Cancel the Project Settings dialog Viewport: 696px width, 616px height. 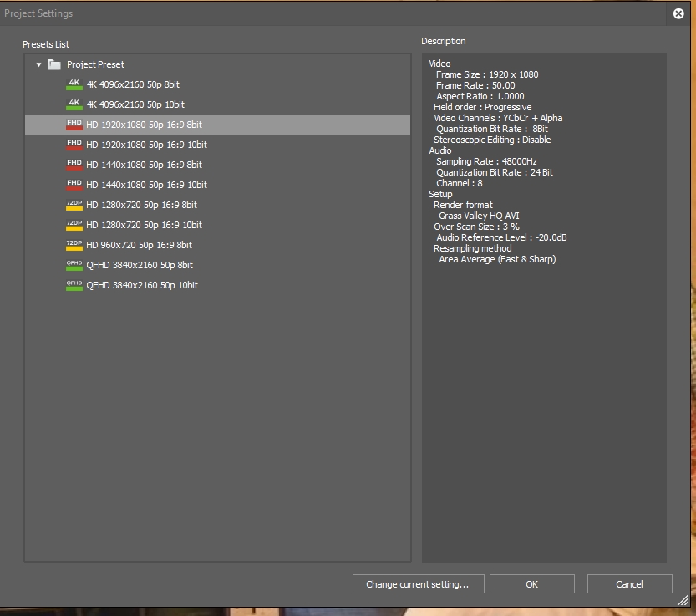coord(629,584)
